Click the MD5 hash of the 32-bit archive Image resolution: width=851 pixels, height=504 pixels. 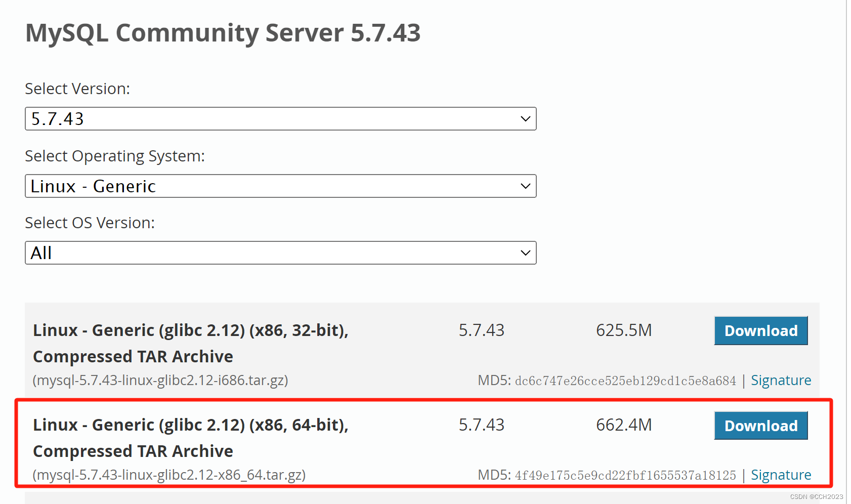coord(625,381)
